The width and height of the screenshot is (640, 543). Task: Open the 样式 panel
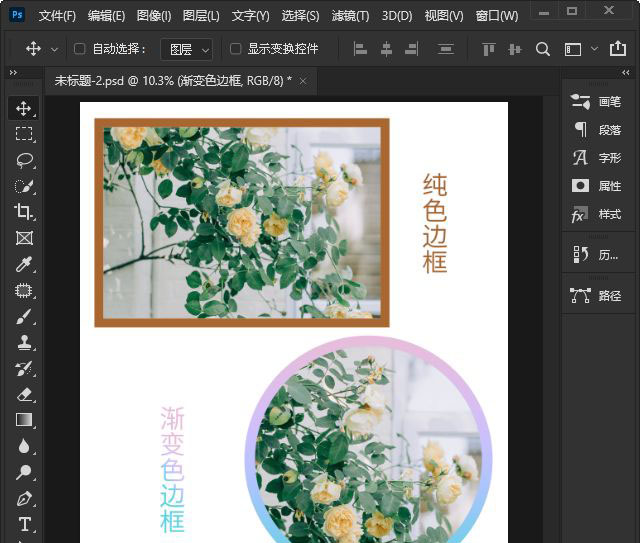pyautogui.click(x=598, y=214)
